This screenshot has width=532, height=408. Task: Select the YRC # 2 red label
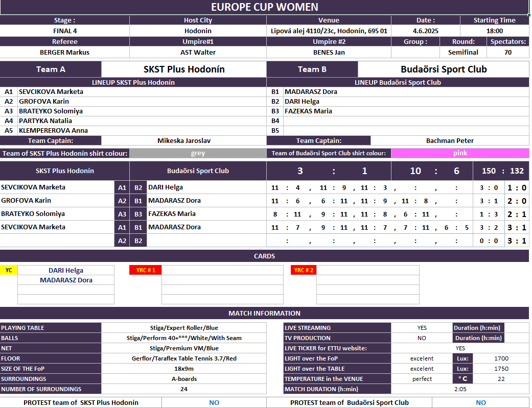pos(304,270)
